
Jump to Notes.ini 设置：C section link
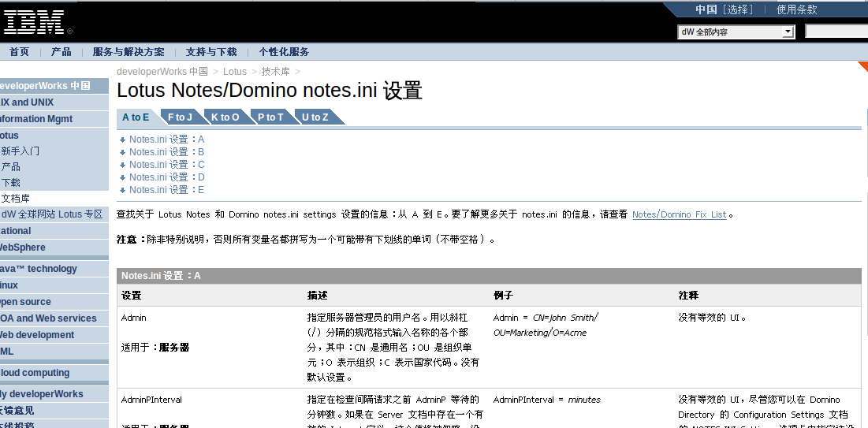click(x=166, y=165)
